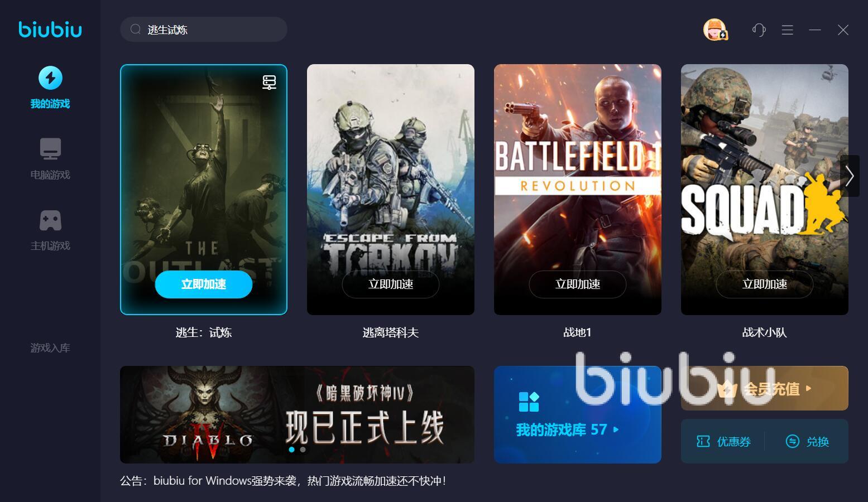Open the 我的游戏 lightning icon tab

coord(50,78)
